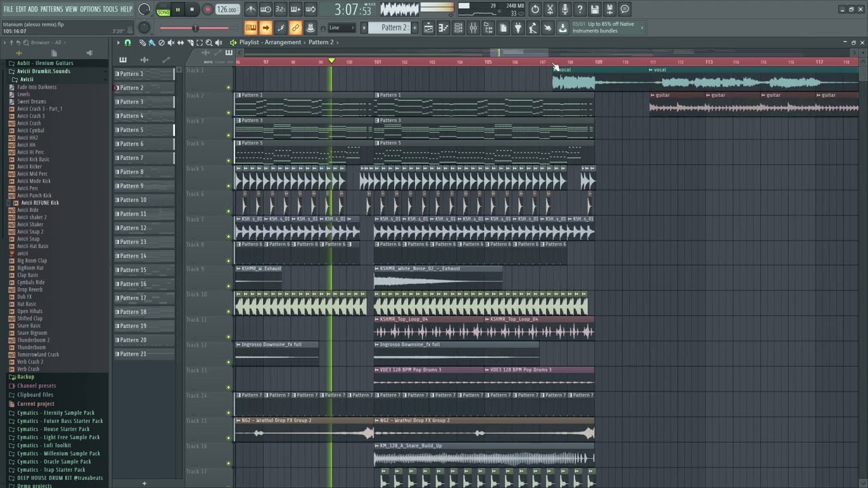Select the Draw pencil tool in playlist
Screen dimensions: 868x488
point(142,43)
